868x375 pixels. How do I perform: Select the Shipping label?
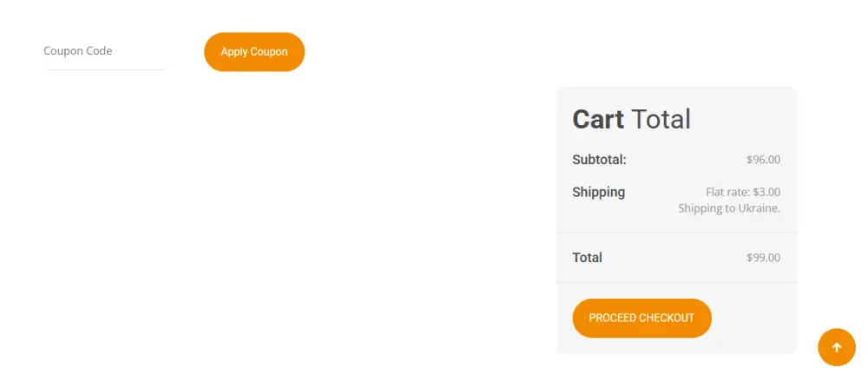(x=598, y=192)
